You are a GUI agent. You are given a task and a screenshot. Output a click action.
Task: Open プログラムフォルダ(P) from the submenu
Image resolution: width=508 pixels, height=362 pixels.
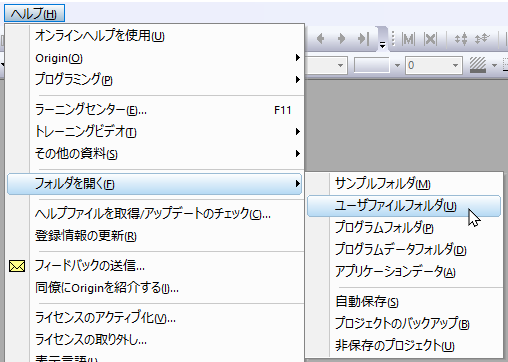[x=404, y=228]
